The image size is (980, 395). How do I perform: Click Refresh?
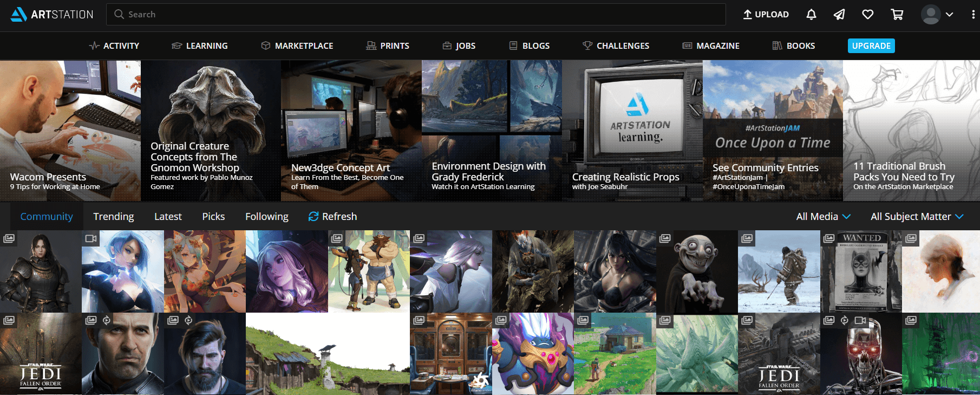point(333,217)
